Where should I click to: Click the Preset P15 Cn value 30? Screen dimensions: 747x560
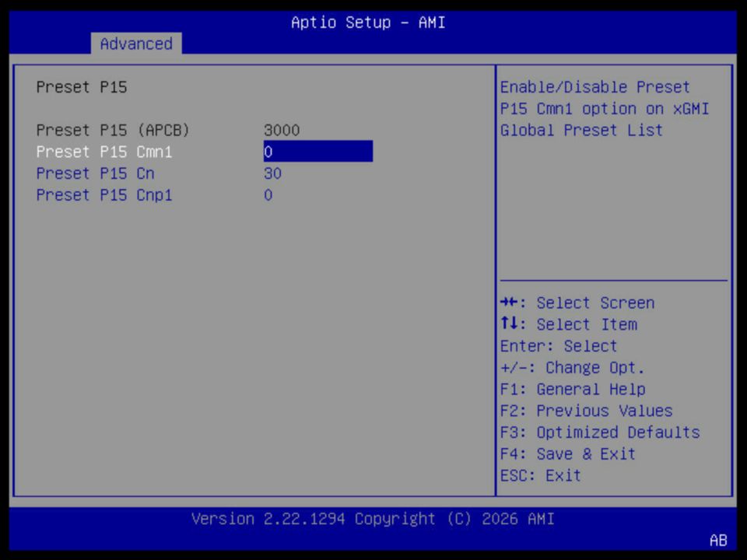coord(272,173)
